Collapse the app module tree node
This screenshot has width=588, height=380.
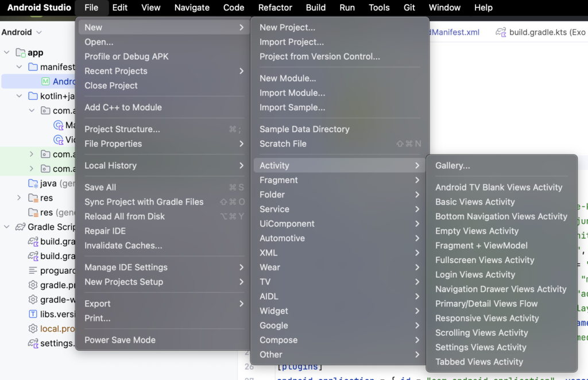7,52
